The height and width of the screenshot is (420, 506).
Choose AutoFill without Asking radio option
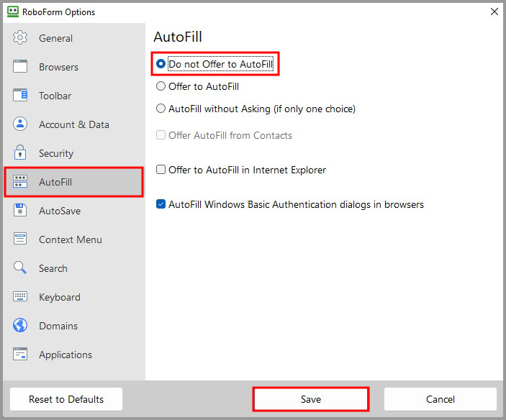pos(161,109)
